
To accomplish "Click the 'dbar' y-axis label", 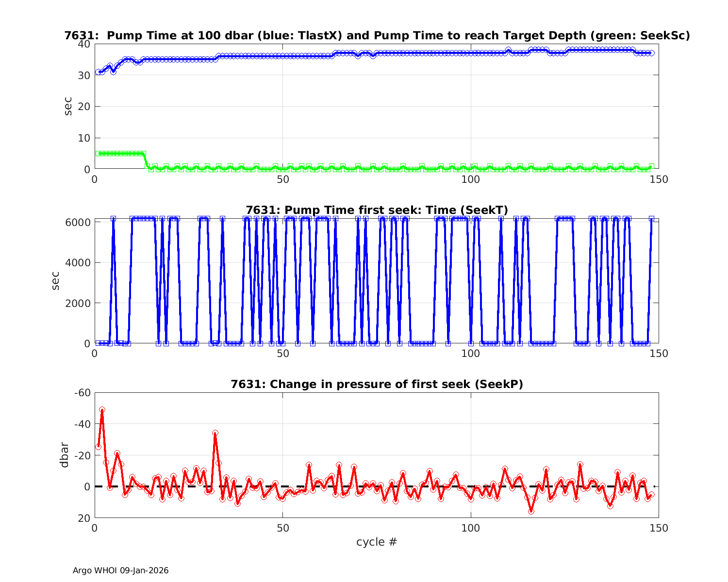I will pos(64,455).
